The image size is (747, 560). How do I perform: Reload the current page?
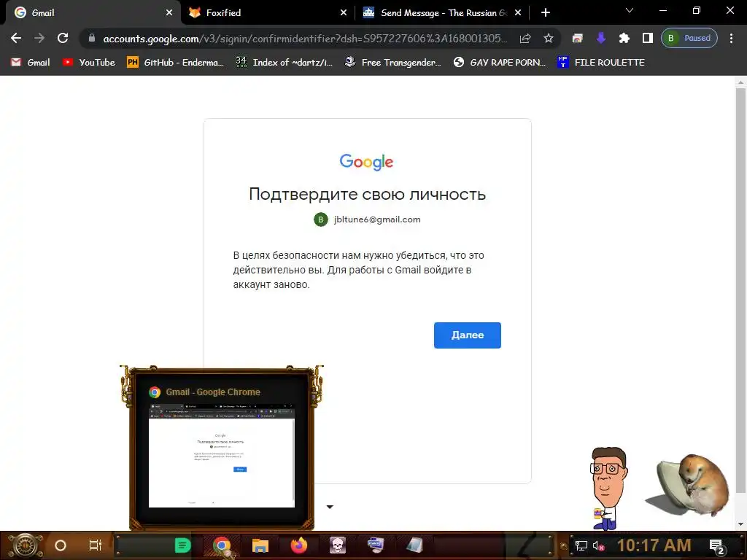pos(63,38)
